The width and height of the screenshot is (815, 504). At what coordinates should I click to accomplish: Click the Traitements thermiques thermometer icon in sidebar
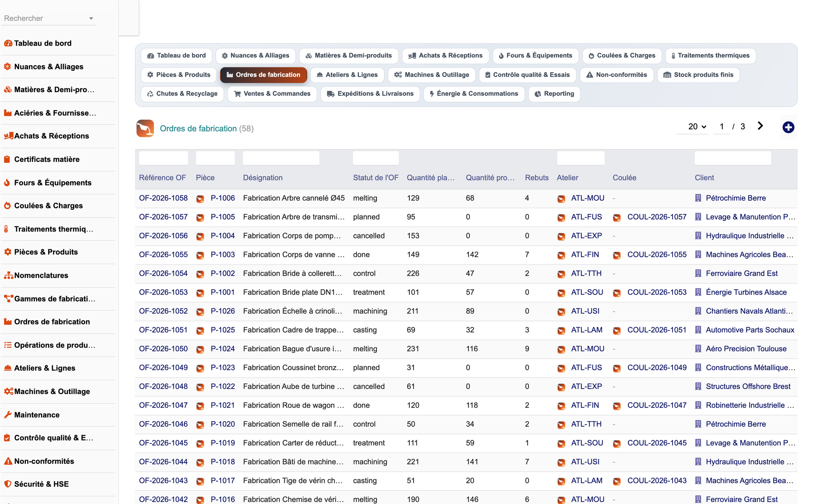coord(6,229)
